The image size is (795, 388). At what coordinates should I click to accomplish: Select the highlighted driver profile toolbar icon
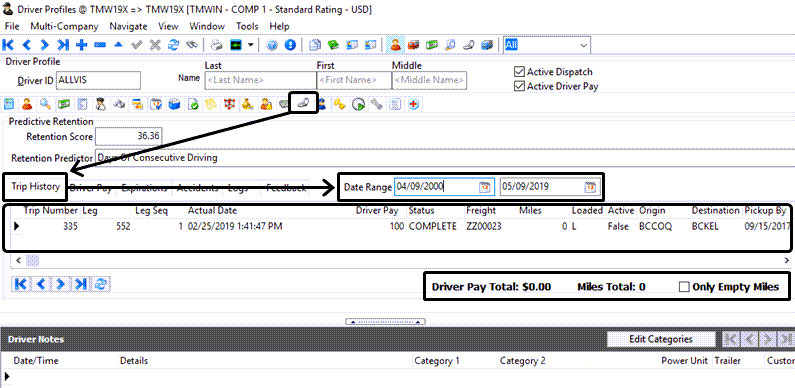click(395, 45)
